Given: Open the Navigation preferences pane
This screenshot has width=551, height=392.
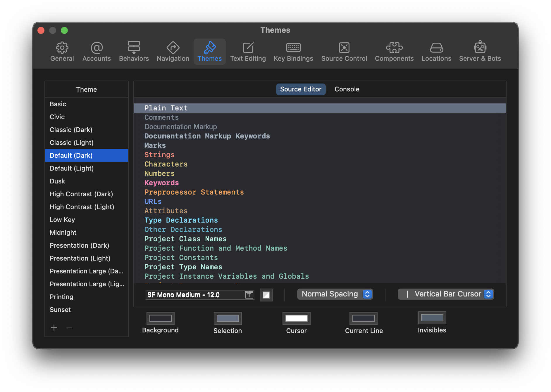Looking at the screenshot, I should [173, 51].
